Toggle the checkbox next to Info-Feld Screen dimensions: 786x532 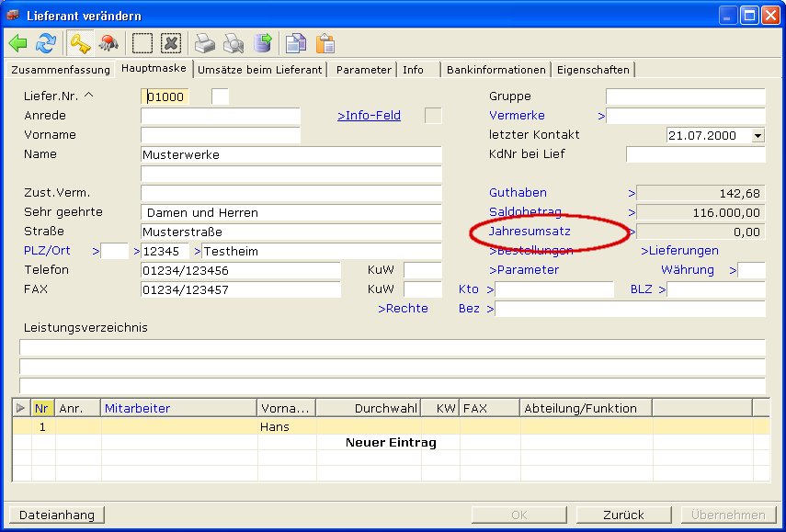(x=432, y=116)
